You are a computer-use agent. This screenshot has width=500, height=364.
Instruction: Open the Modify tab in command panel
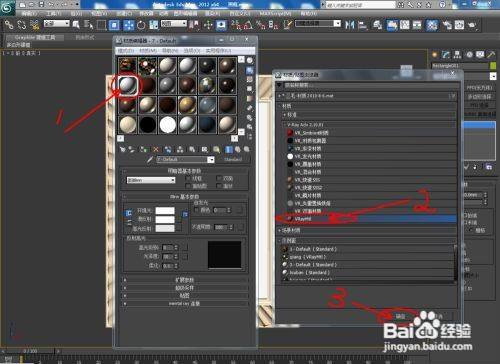446,55
